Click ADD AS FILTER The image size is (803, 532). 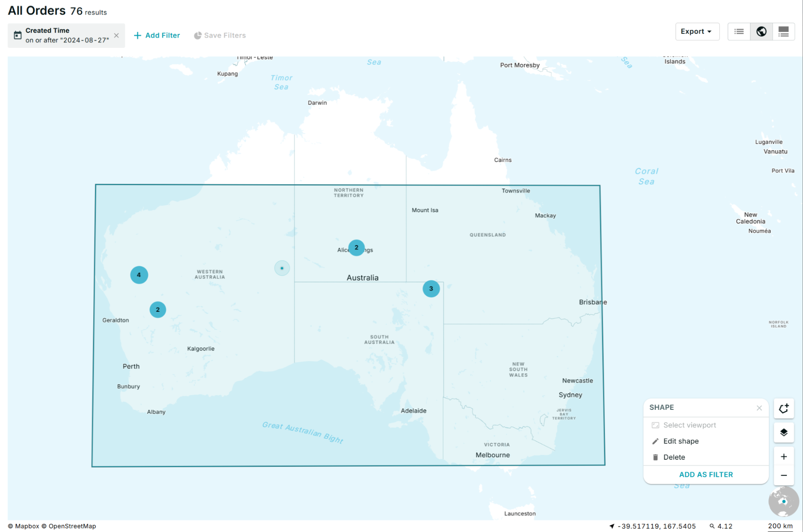(x=705, y=474)
